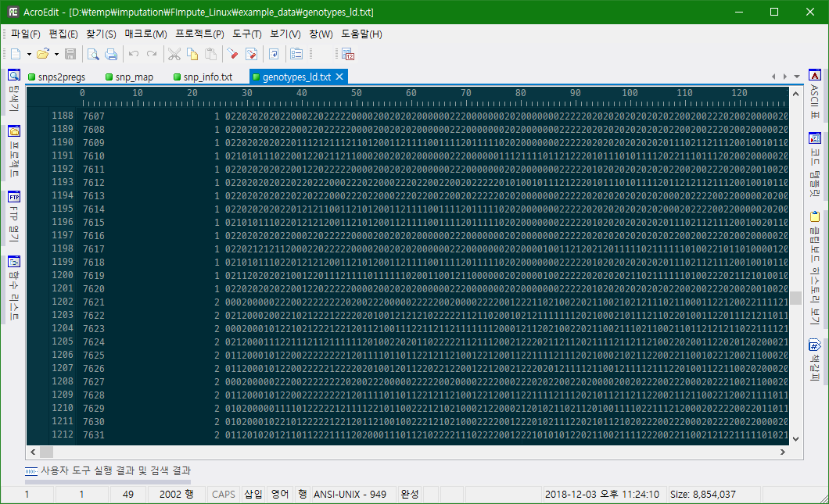
Task: Switch to the snps2pregs tab
Action: click(56, 77)
